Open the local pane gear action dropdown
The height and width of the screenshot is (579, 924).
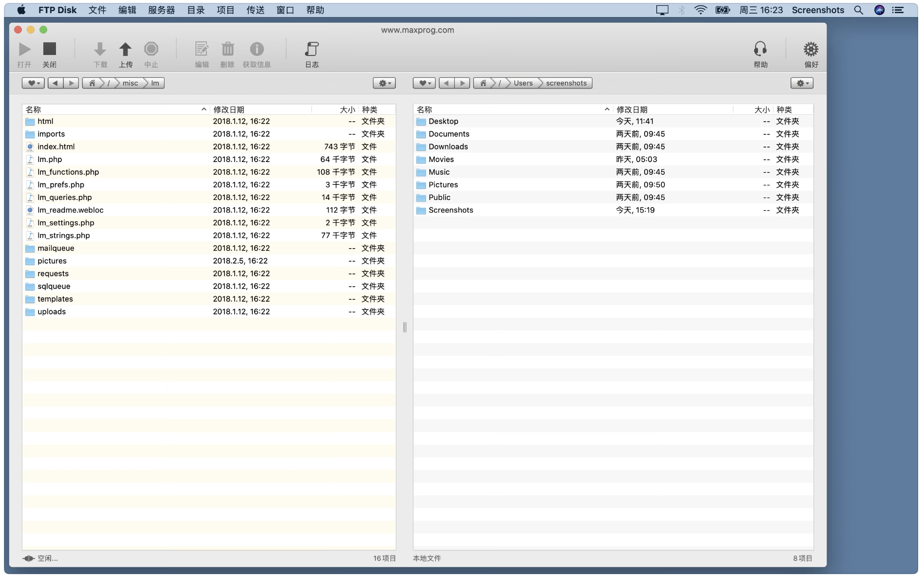point(801,83)
